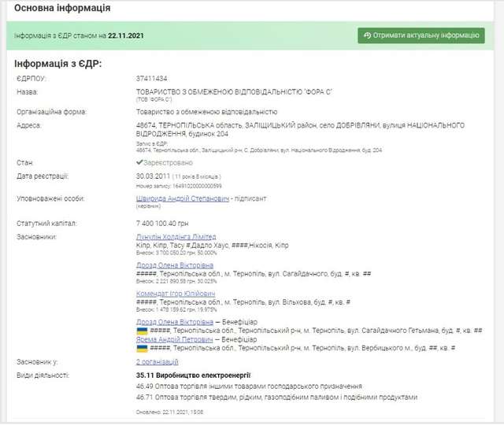Screen dimensions: 504x425
Task: Select activity 46.49 Оптова торгівля іншими товарами
Action: [x=249, y=387]
